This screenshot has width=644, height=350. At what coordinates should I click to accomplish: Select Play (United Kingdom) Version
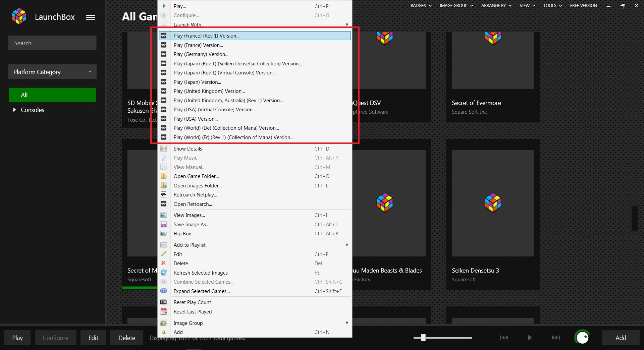tap(255, 91)
